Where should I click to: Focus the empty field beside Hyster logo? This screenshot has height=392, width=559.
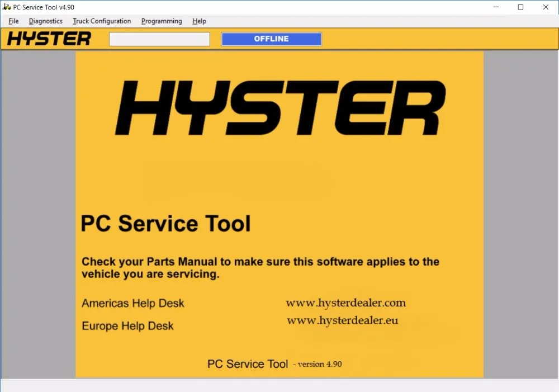click(159, 39)
